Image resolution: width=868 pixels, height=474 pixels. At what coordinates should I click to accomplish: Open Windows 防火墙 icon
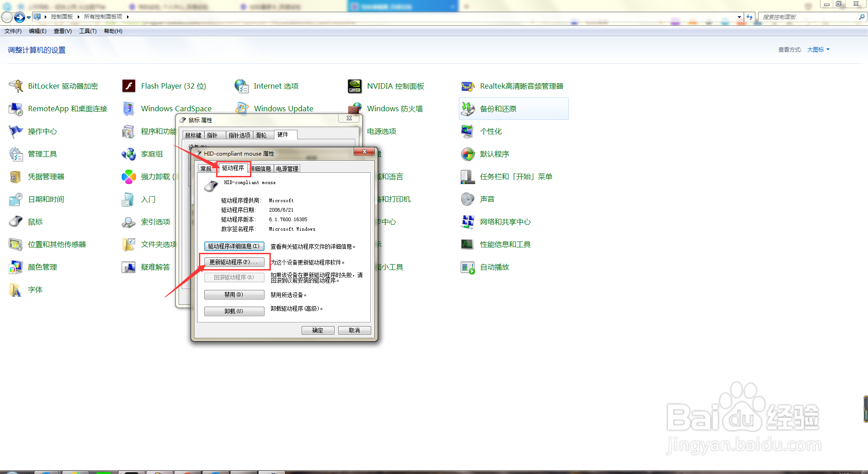point(355,109)
